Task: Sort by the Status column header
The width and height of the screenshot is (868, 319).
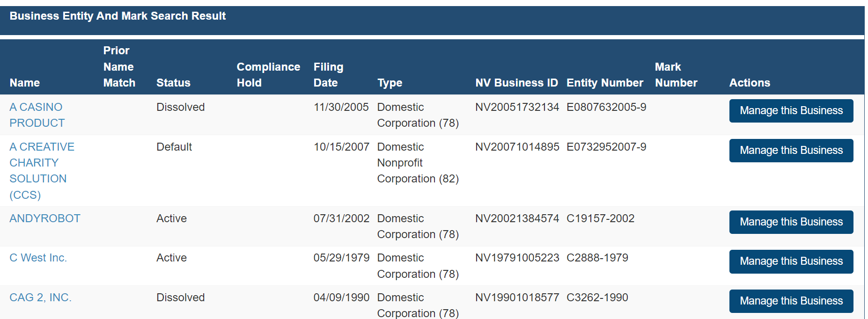Action: pyautogui.click(x=173, y=83)
